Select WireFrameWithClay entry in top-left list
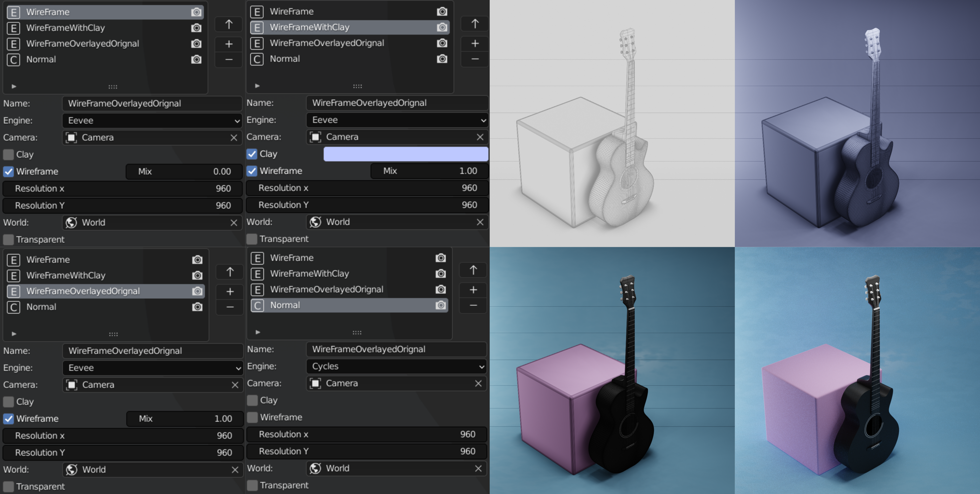 [x=105, y=28]
